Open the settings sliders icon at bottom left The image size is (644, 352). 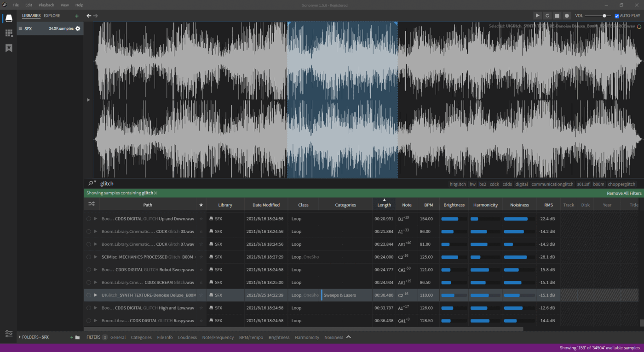coord(9,334)
